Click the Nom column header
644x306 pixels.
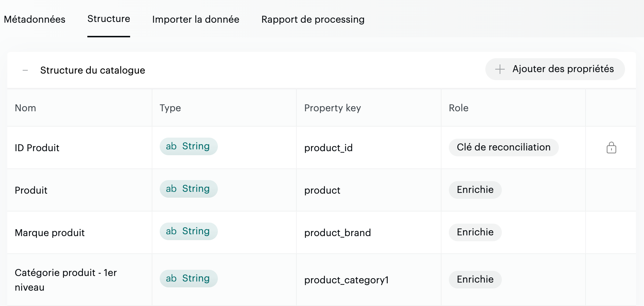coord(26,108)
